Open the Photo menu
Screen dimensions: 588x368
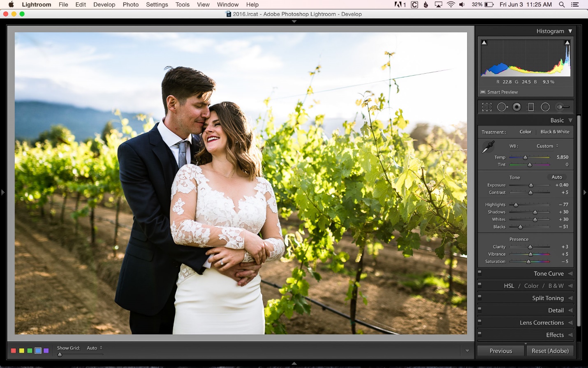pos(130,5)
